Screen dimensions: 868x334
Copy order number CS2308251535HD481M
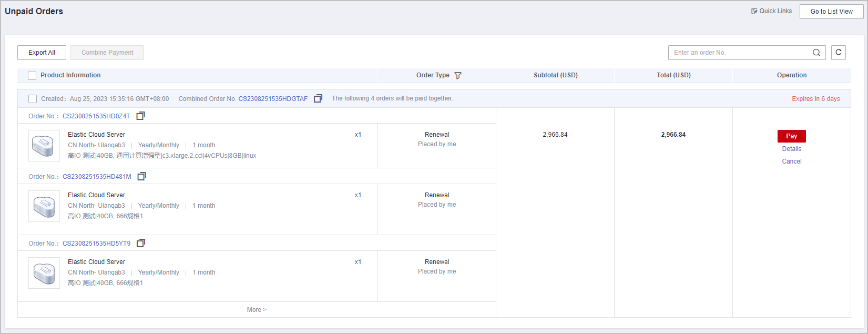pyautogui.click(x=141, y=177)
